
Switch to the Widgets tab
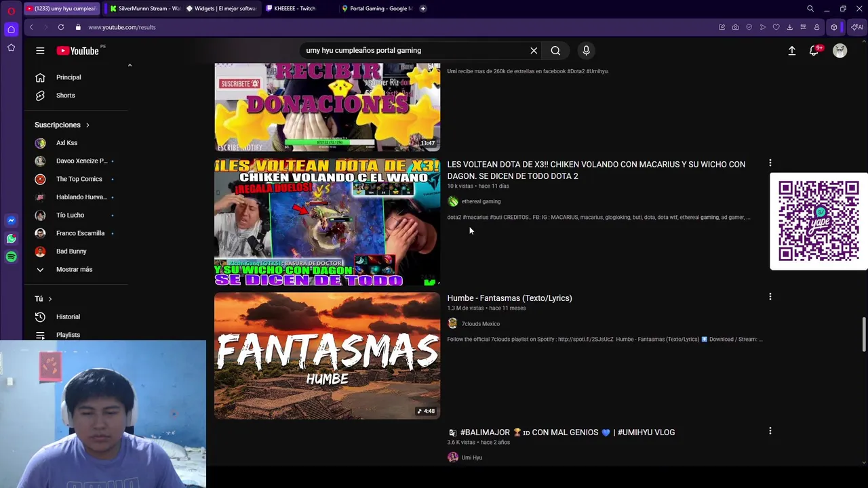[220, 8]
